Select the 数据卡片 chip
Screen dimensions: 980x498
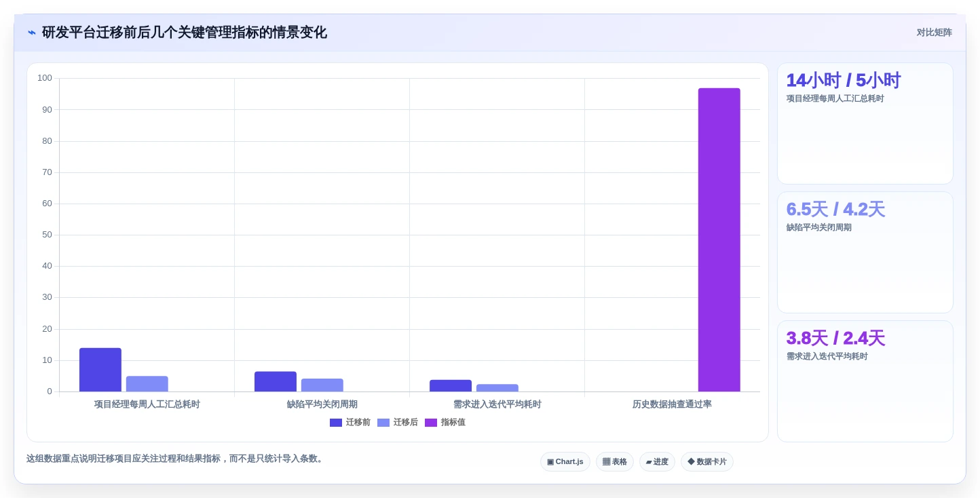(707, 461)
